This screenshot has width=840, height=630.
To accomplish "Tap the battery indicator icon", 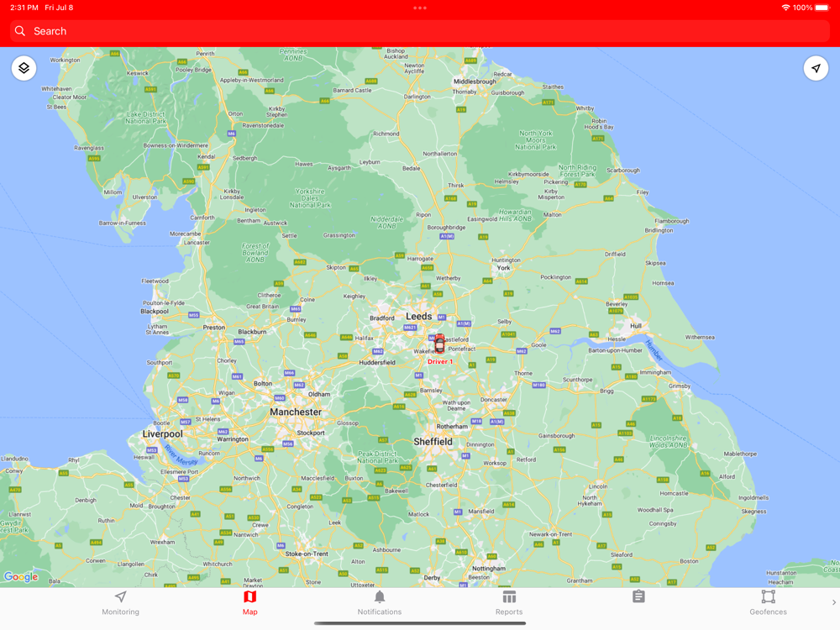I will (823, 8).
